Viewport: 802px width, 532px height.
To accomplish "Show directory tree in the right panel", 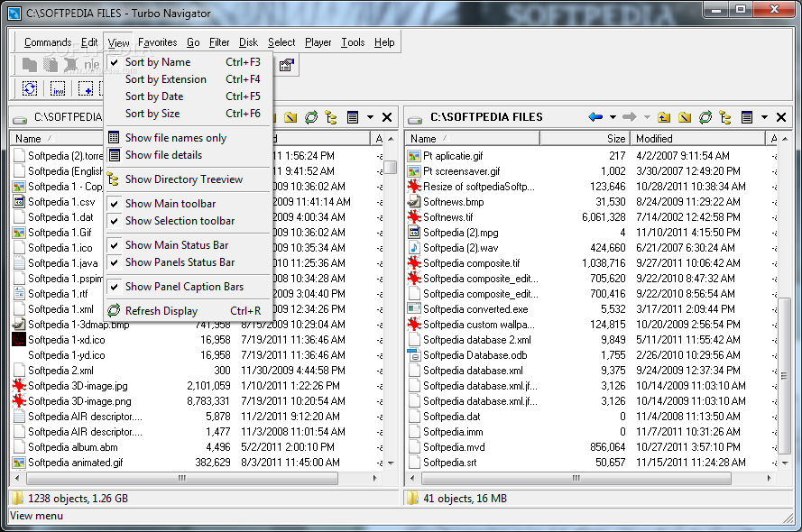I will pos(725,117).
